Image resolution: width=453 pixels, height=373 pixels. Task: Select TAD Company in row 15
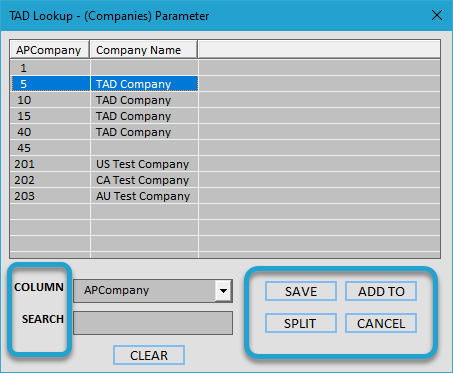pos(144,116)
